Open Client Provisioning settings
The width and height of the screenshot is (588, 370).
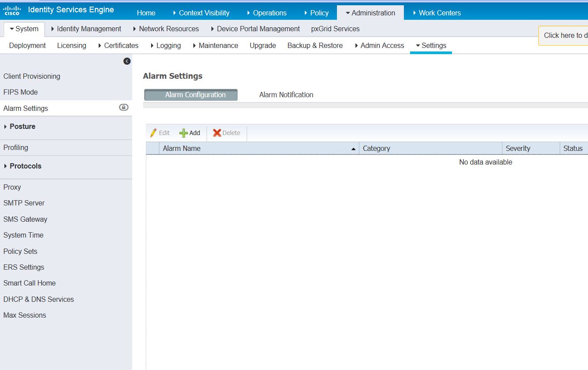pyautogui.click(x=32, y=76)
